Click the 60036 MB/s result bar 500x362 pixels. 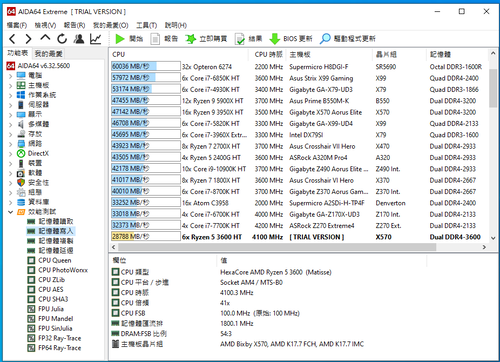tap(146, 66)
